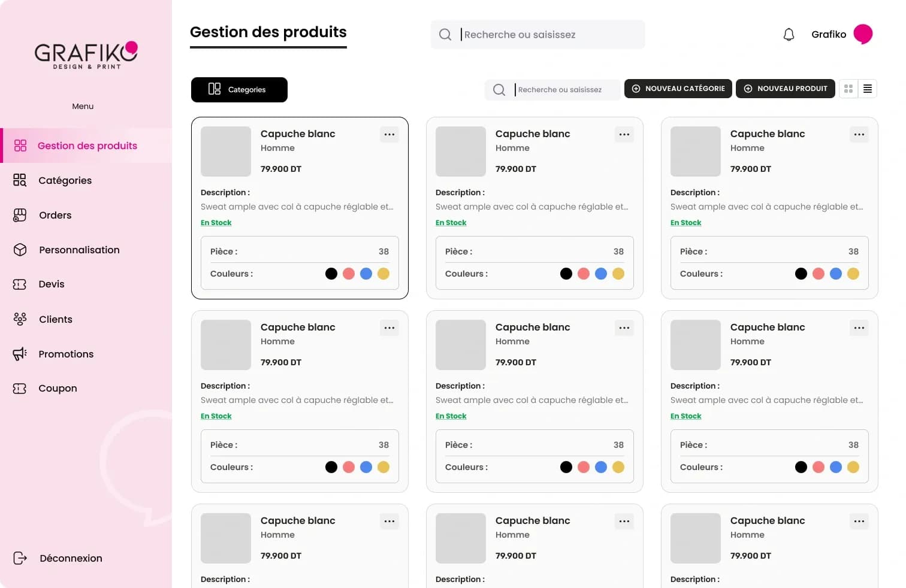
Task: Expand options menu of top-right product card
Action: coord(859,135)
